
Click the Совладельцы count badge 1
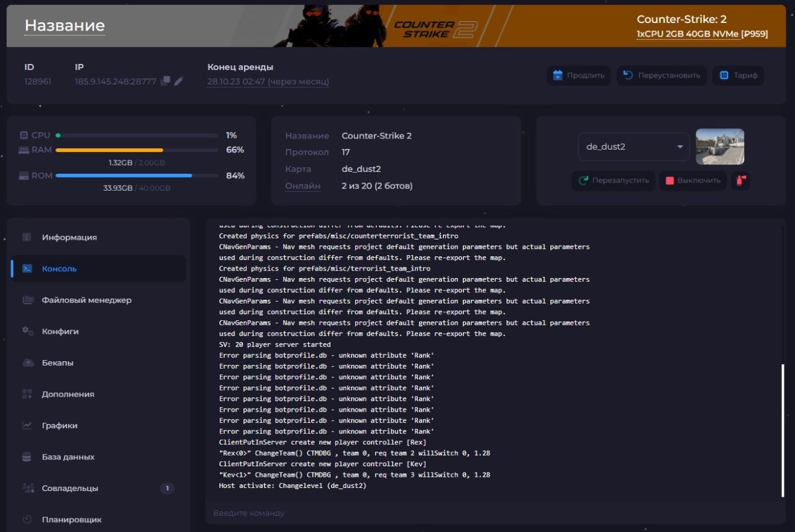tap(167, 488)
